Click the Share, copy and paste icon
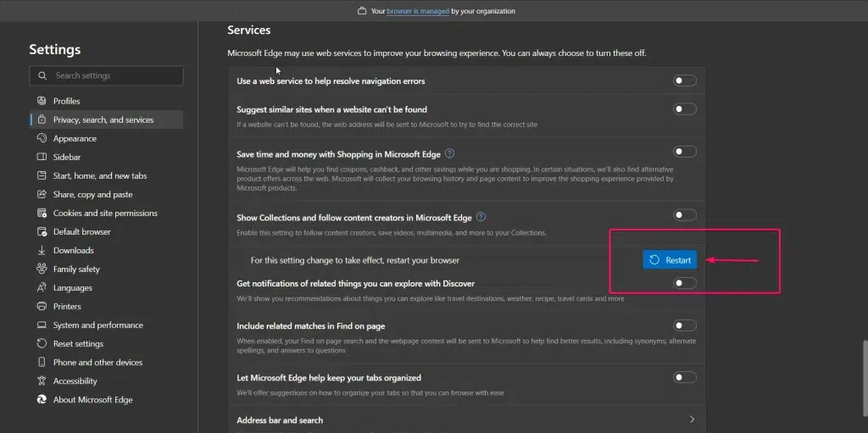The image size is (868, 433). (x=42, y=194)
